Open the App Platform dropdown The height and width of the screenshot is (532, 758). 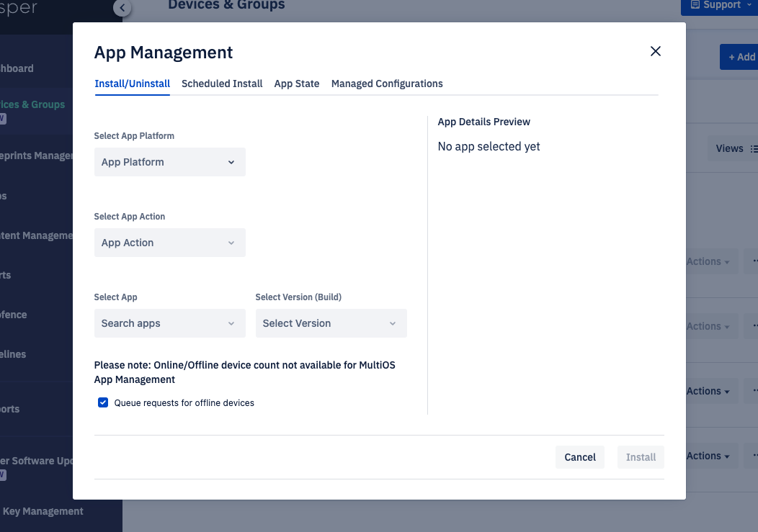169,162
